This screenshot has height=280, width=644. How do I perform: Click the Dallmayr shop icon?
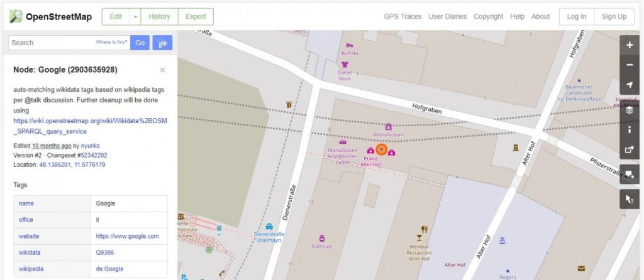pyautogui.click(x=322, y=238)
